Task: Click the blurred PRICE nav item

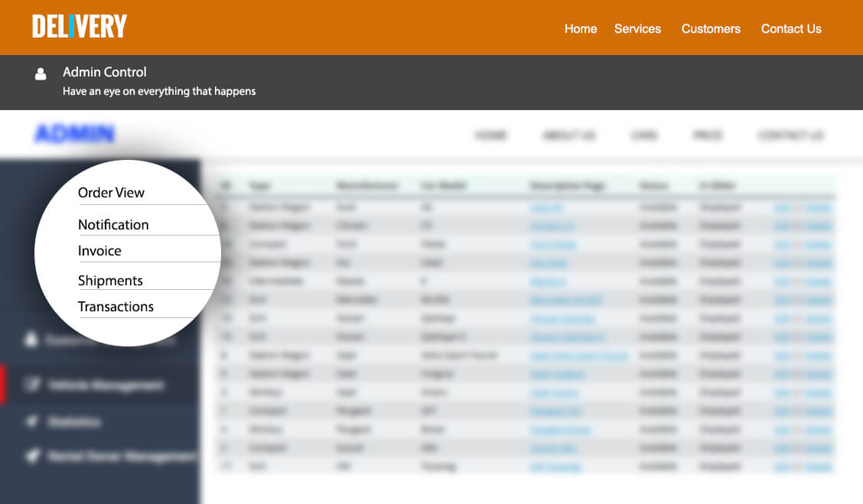Action: [x=708, y=135]
